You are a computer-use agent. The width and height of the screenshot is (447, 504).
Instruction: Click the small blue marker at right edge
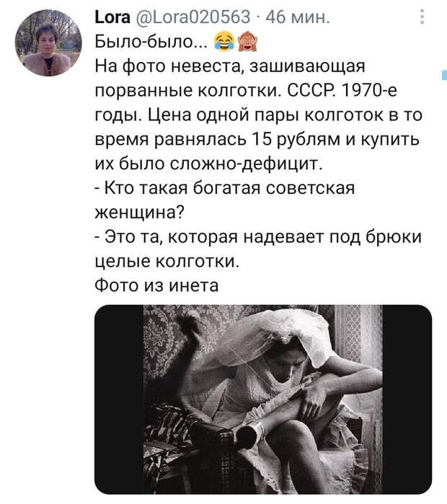(444, 74)
